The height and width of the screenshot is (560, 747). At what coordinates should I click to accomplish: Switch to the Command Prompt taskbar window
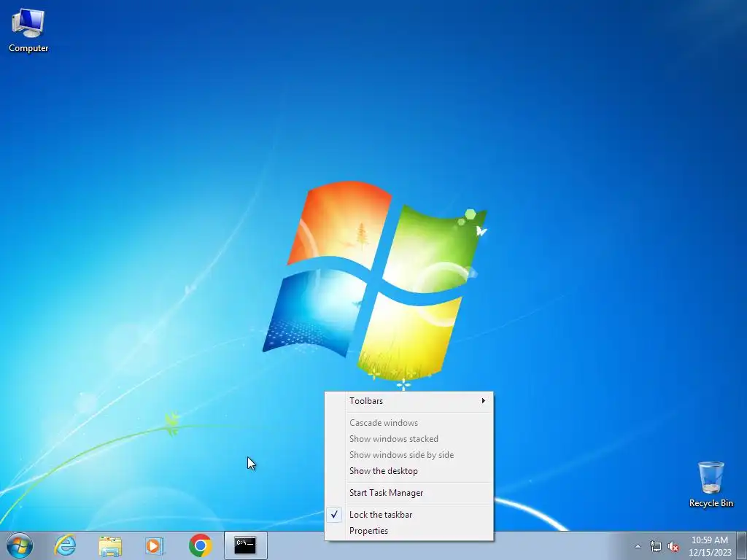245,545
